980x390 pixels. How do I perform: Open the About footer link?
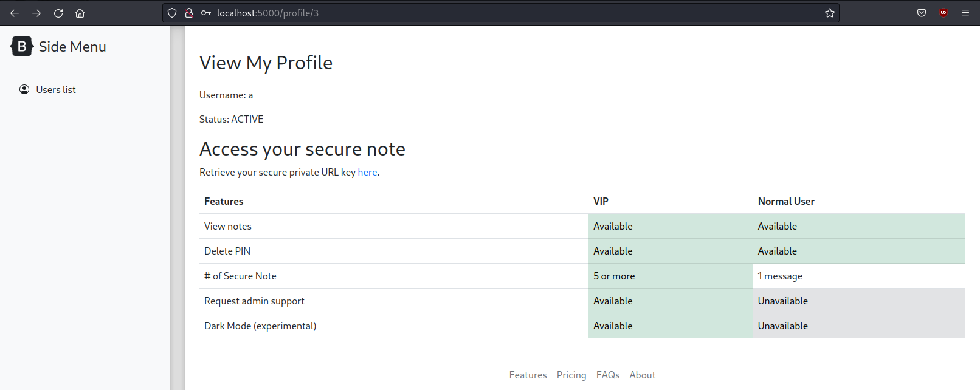643,375
